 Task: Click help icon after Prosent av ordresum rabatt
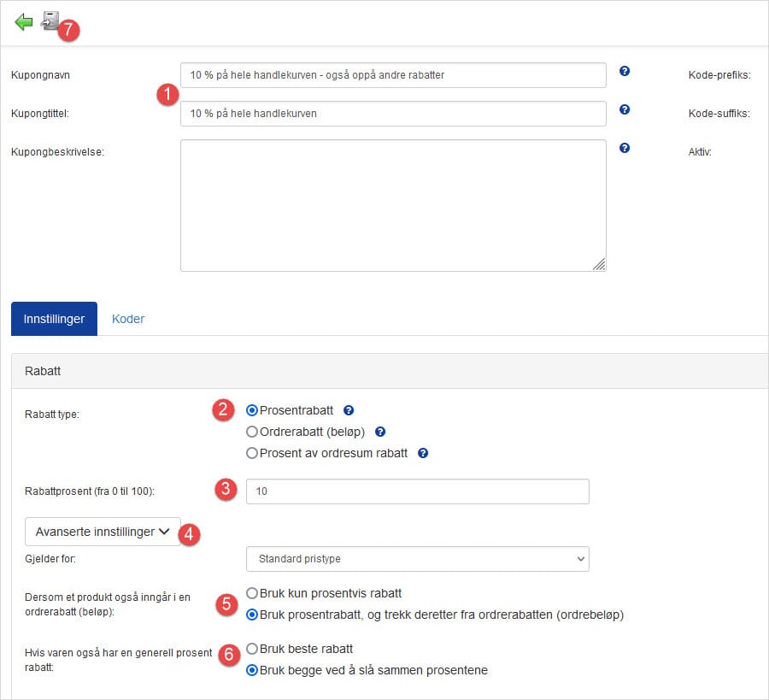click(423, 453)
